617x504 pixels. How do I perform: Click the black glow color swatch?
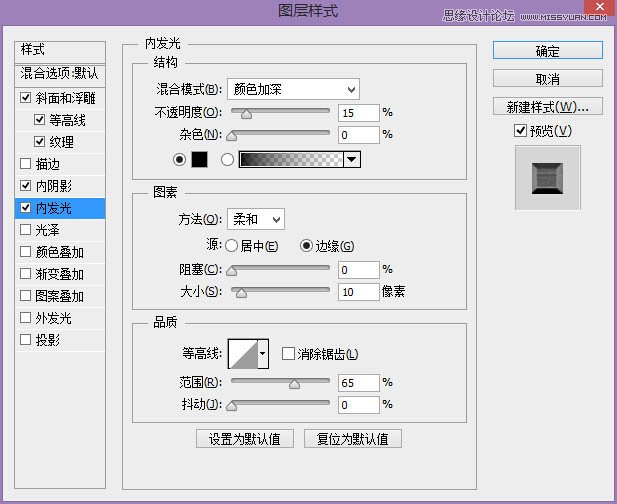click(200, 159)
